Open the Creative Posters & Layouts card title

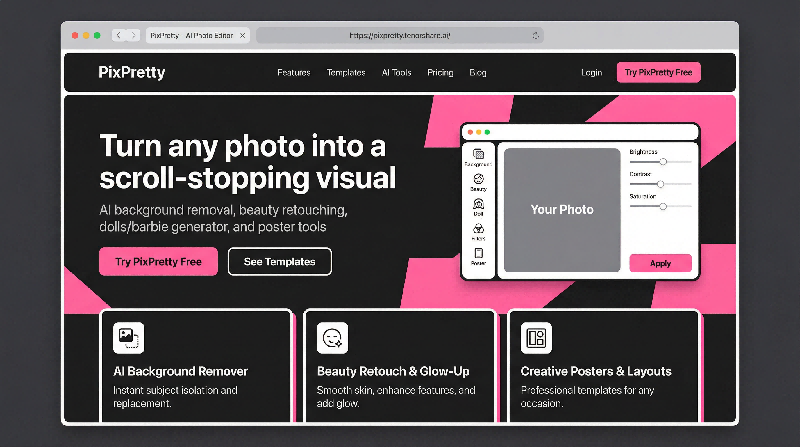[x=596, y=371]
